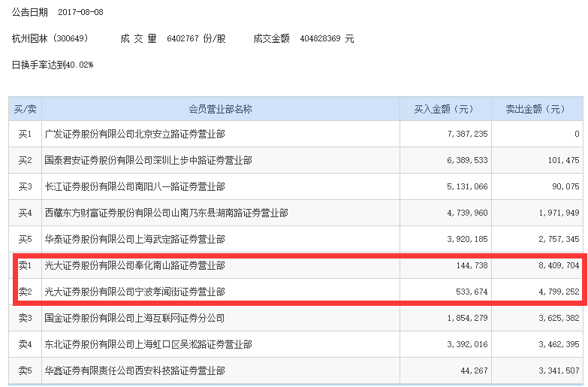Click sell amount 2,757,345
The width and height of the screenshot is (588, 387).
point(559,239)
